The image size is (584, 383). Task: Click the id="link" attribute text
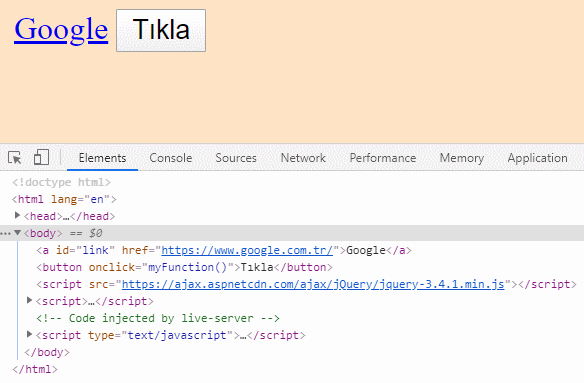[85, 250]
